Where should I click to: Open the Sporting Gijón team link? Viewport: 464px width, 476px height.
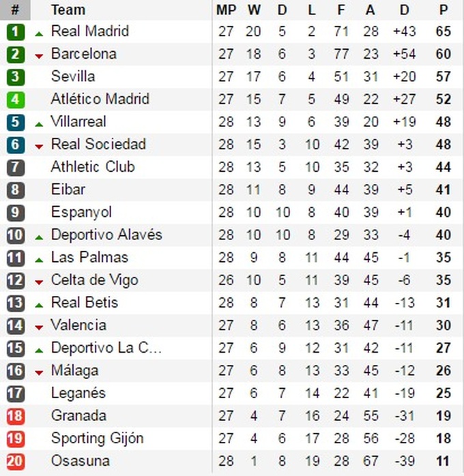[97, 438]
